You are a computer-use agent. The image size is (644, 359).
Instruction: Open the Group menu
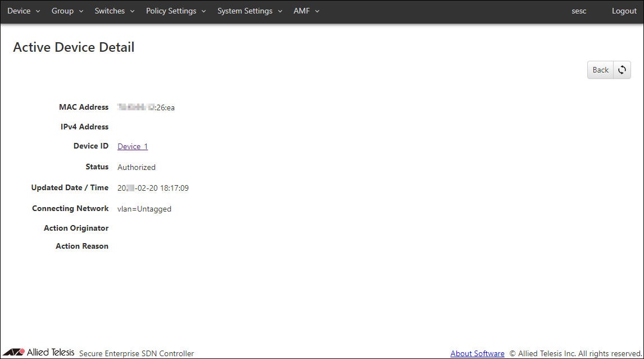(67, 11)
